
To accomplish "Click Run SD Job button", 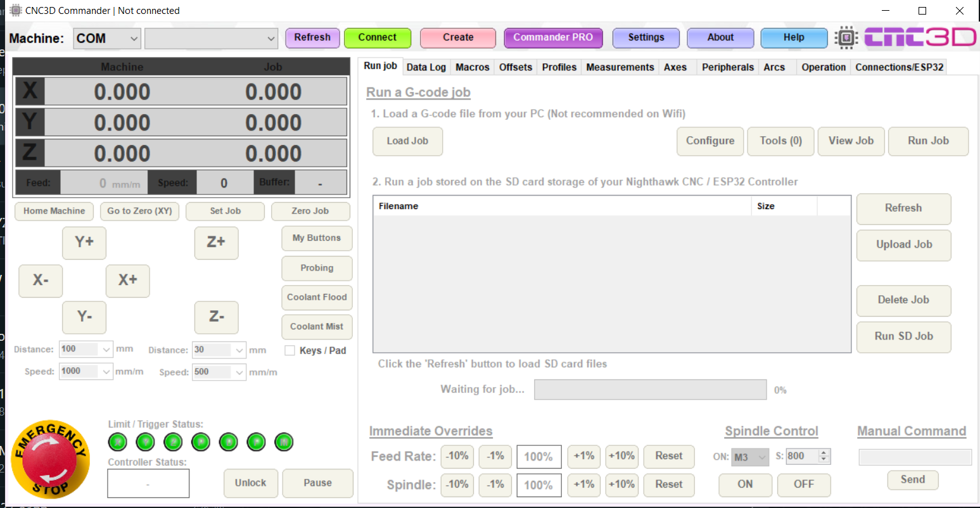I will click(x=903, y=337).
